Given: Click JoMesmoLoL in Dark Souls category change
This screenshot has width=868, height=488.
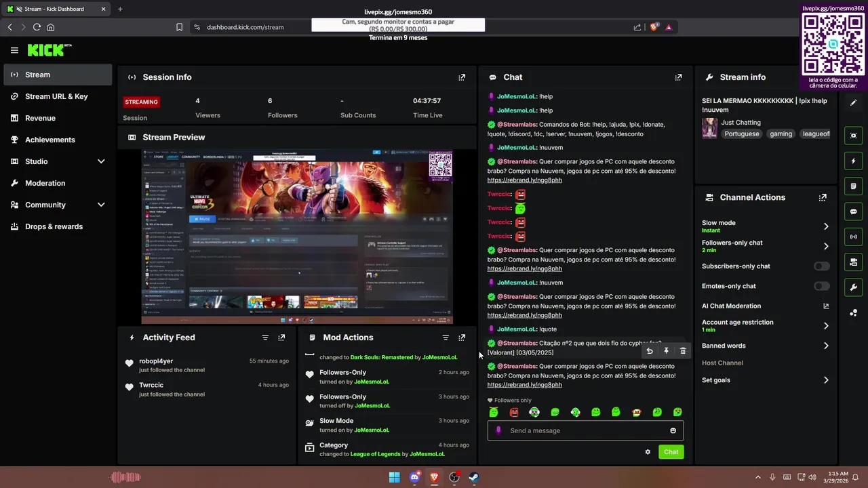Looking at the screenshot, I should click(x=439, y=357).
